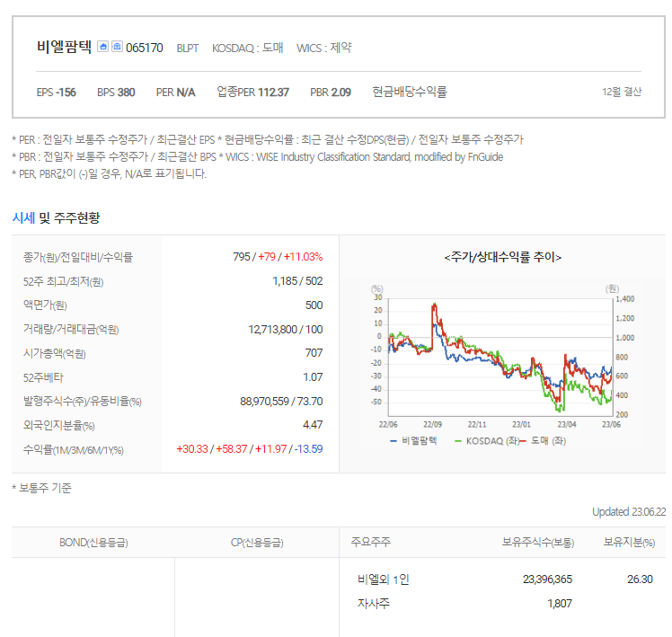Click WICS : 제약 classification

324,48
